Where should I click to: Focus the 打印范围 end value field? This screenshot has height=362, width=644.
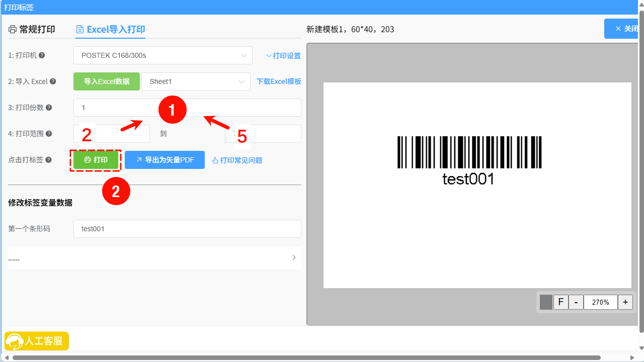tap(263, 134)
